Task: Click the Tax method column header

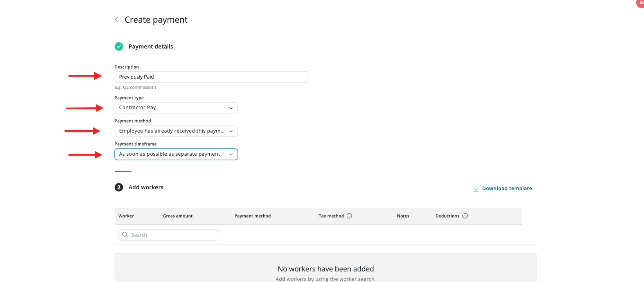Action: coord(331,216)
